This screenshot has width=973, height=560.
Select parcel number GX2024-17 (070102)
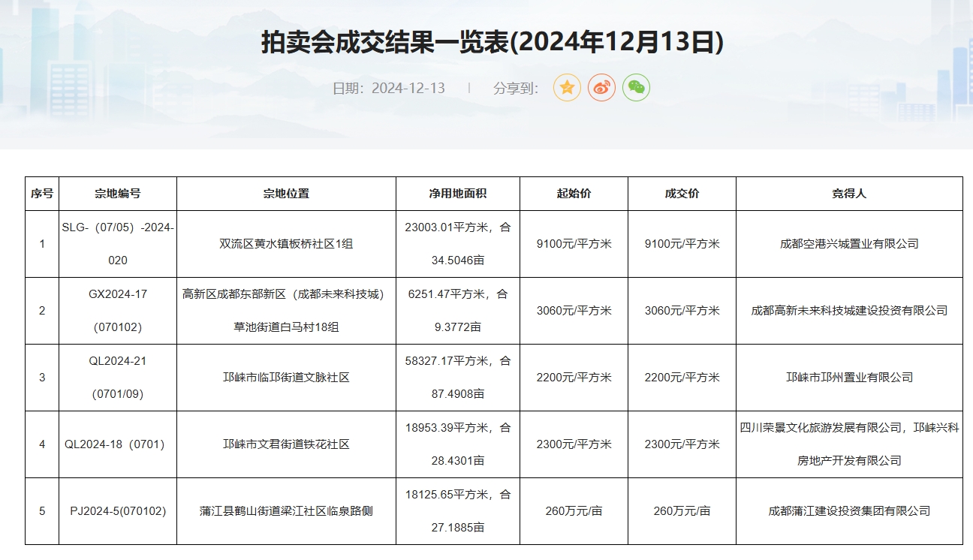pos(118,311)
